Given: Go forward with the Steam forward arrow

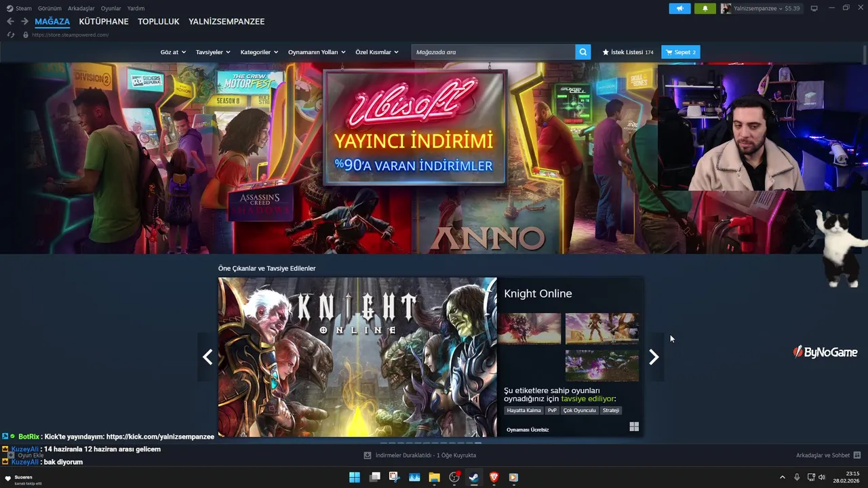Looking at the screenshot, I should click(24, 22).
